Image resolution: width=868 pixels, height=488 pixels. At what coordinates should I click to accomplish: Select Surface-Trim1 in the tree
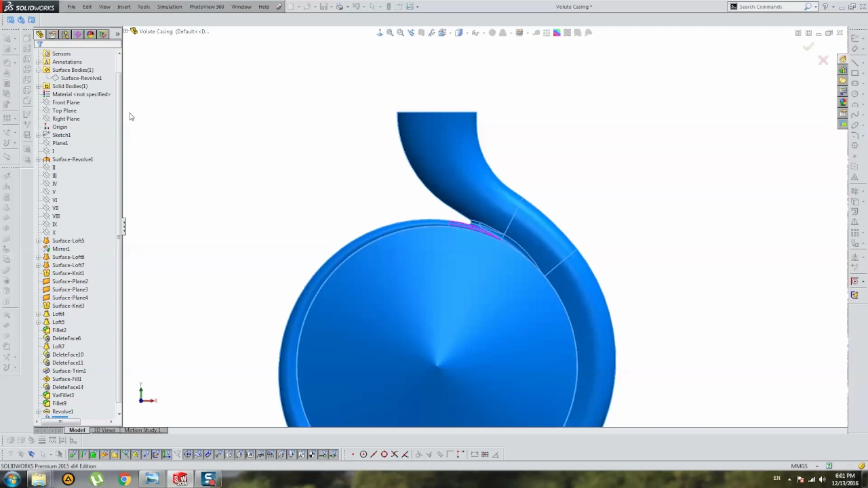click(x=68, y=371)
